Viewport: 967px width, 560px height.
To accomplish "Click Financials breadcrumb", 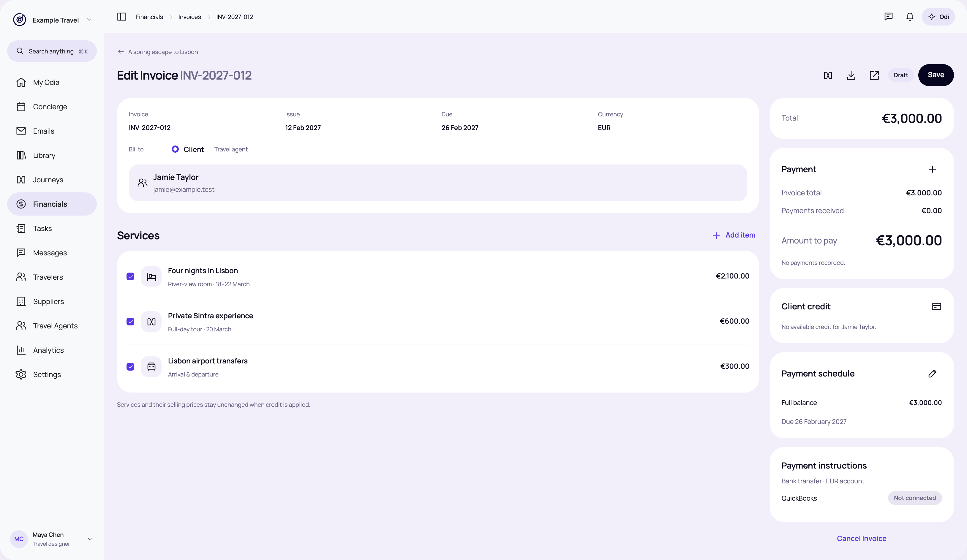I will (x=149, y=17).
